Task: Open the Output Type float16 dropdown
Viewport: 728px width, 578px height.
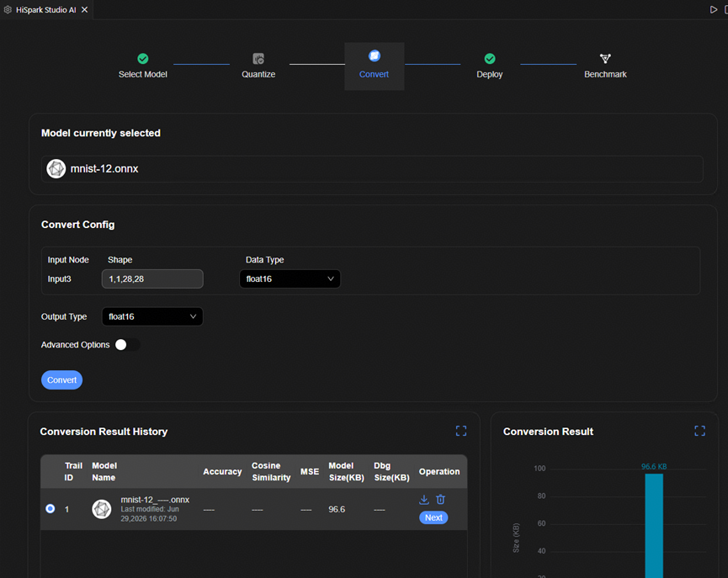Action: (152, 316)
